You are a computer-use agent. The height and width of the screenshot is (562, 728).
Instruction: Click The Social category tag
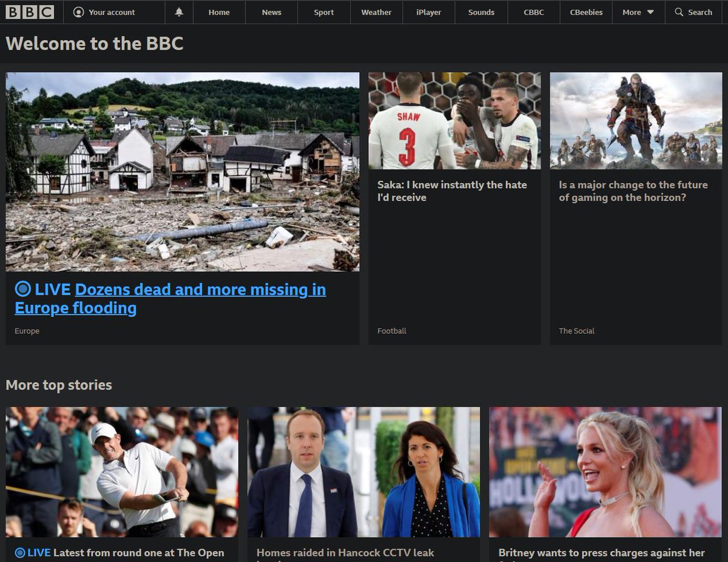pyautogui.click(x=576, y=331)
